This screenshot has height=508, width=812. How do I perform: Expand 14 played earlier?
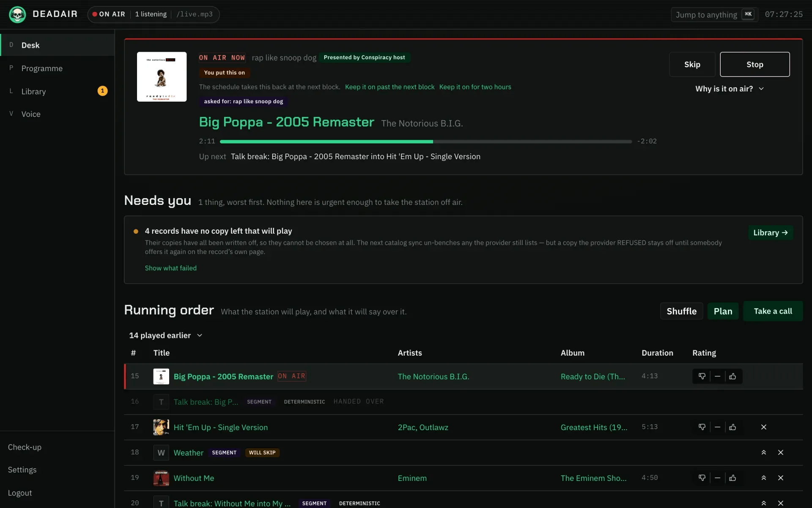coord(166,335)
